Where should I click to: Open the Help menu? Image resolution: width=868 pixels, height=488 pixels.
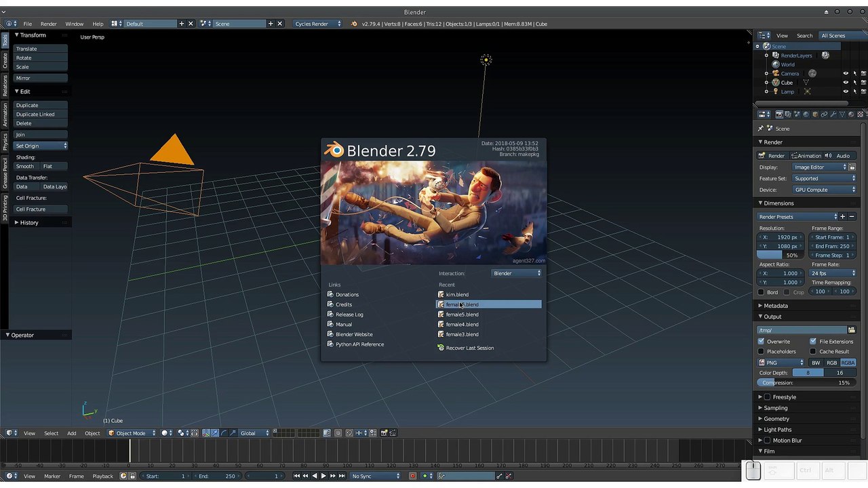pyautogui.click(x=98, y=24)
